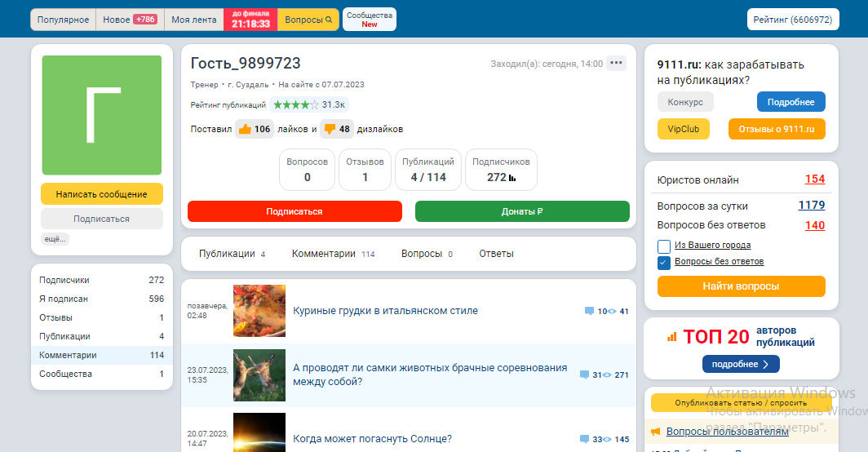Click comment bubble icon on chicken breast post
Screen dimensions: 868x452
point(589,311)
